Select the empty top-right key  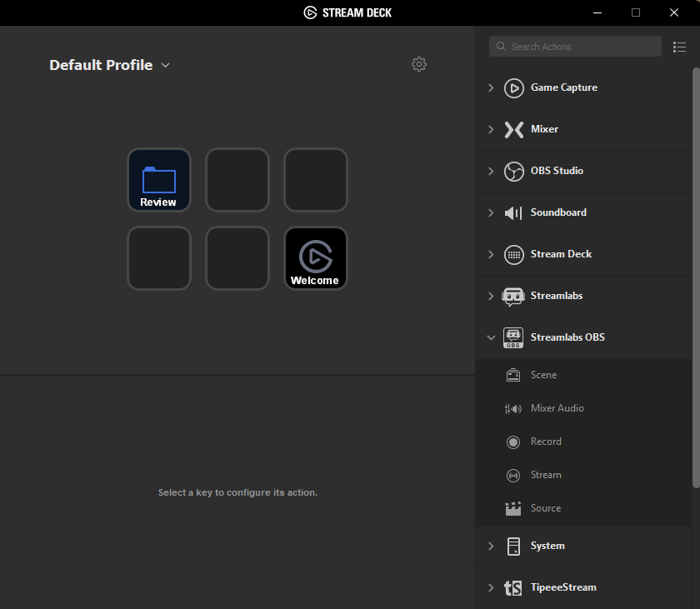pyautogui.click(x=316, y=180)
